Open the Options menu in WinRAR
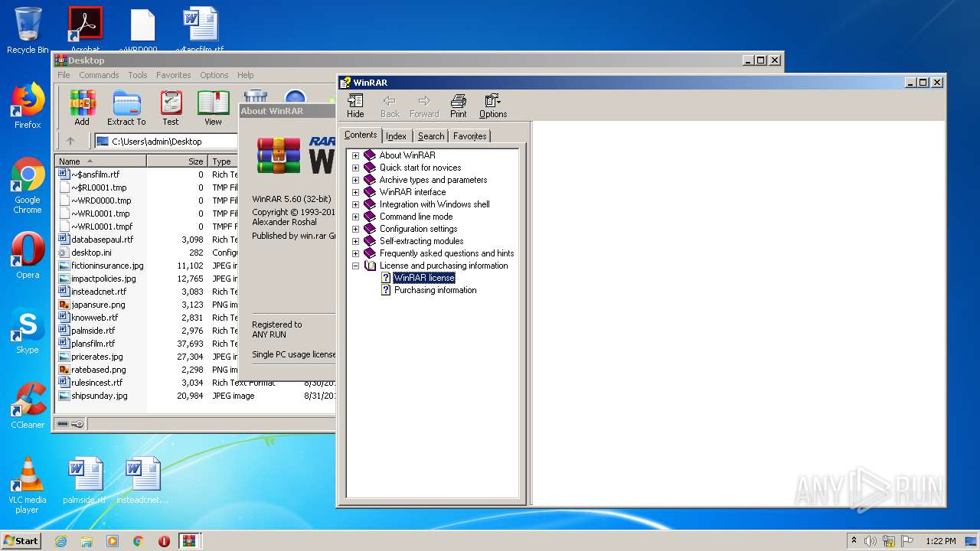This screenshot has width=980, height=551. click(214, 75)
